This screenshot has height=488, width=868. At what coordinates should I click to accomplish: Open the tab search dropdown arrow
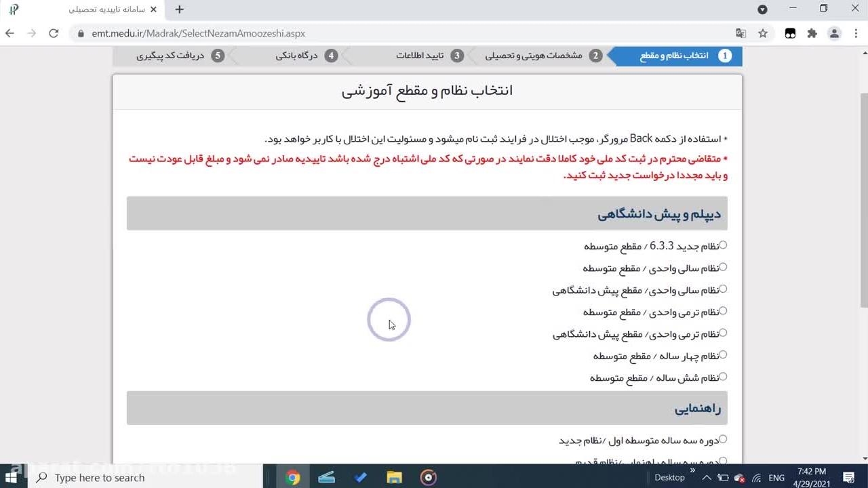(763, 9)
